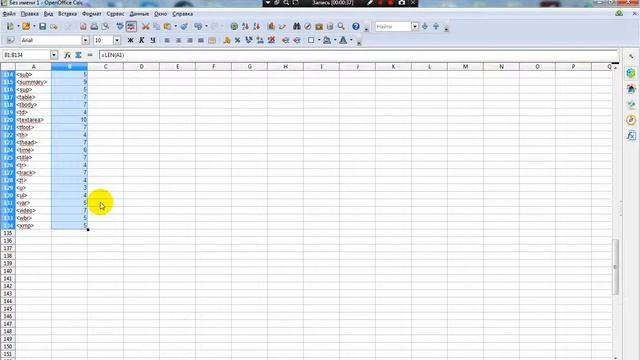
Task: Click the Copy icon
Action: (156, 27)
